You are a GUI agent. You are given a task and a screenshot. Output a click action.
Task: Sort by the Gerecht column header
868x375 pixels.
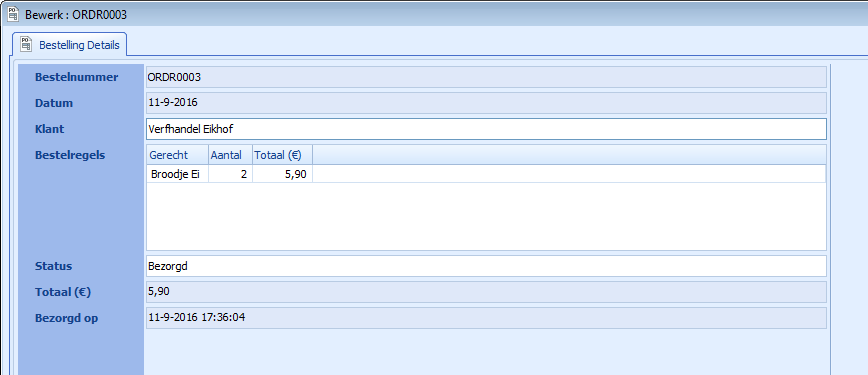click(177, 155)
